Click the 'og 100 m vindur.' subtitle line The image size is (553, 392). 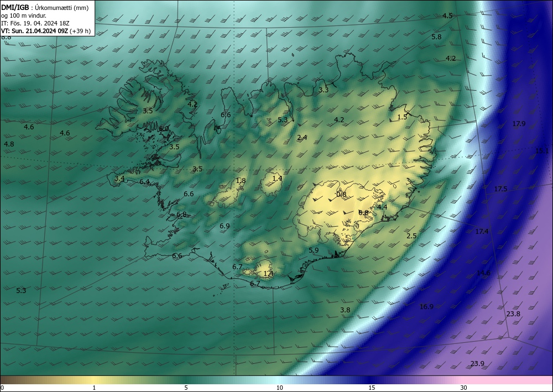[24, 15]
